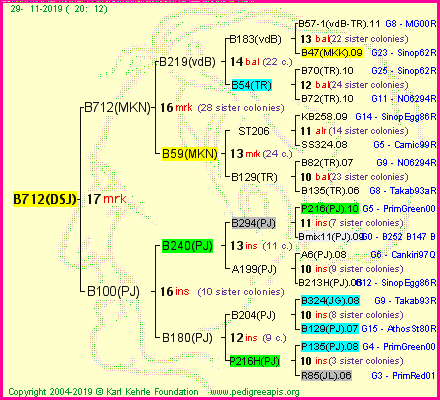Click the B213H(PJ).08 entry

click(x=329, y=283)
